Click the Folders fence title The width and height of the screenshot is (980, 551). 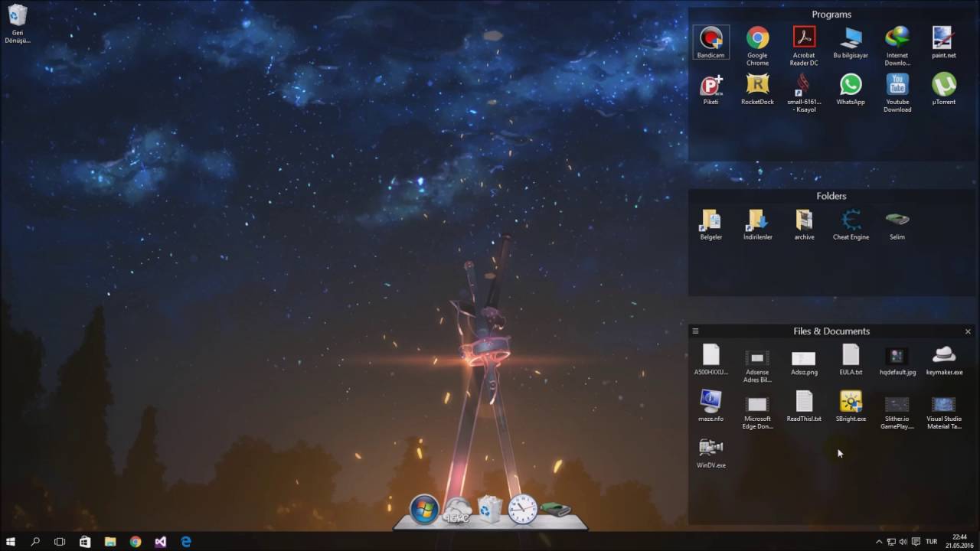tap(831, 196)
